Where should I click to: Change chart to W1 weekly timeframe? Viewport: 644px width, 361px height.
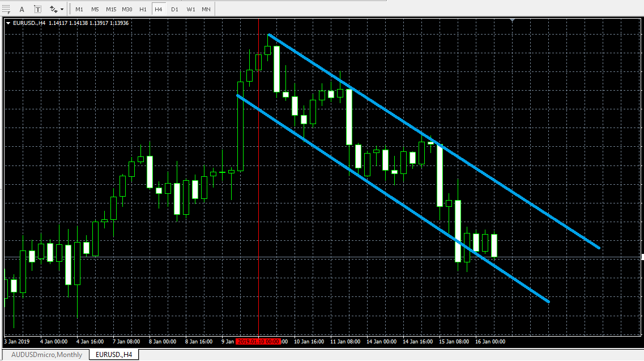(191, 10)
